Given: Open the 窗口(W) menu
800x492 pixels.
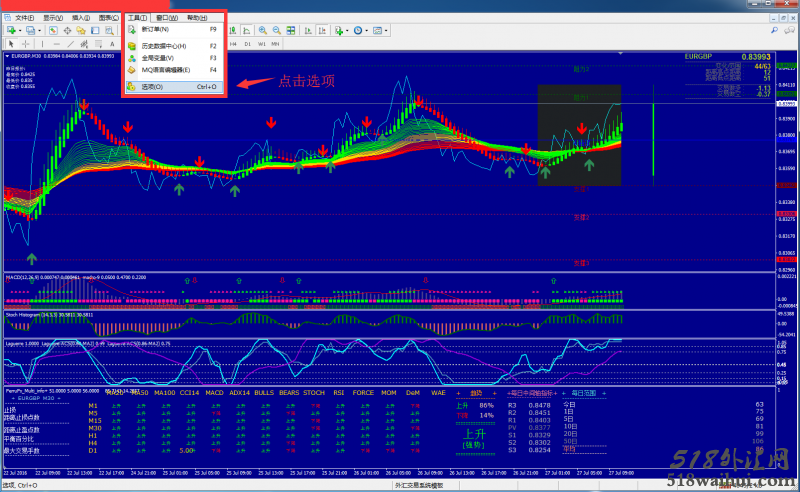Looking at the screenshot, I should coord(167,18).
